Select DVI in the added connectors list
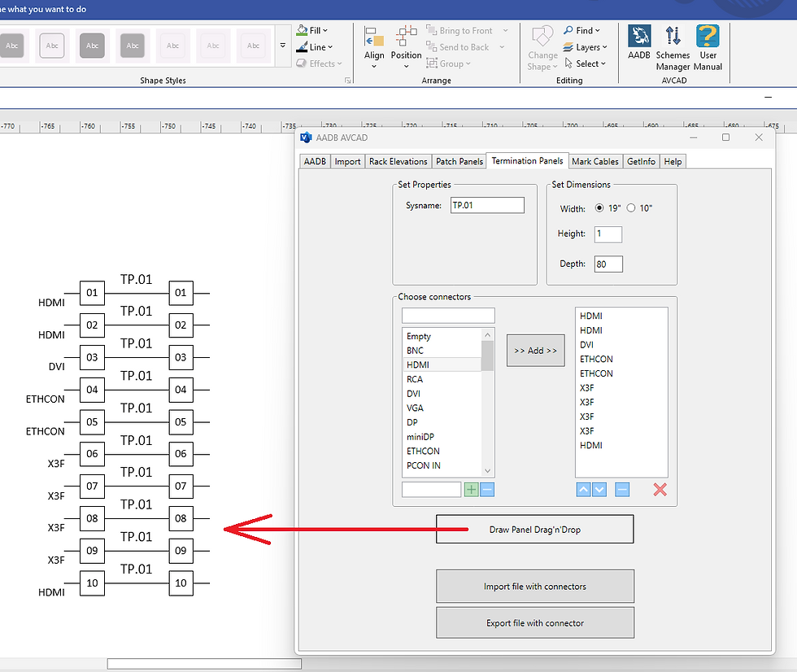Viewport: 797px width, 672px height. (x=621, y=345)
